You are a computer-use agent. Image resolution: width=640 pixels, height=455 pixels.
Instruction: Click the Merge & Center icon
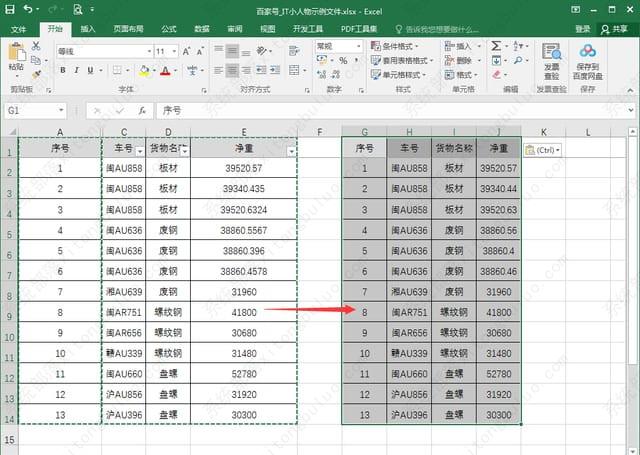(x=294, y=70)
